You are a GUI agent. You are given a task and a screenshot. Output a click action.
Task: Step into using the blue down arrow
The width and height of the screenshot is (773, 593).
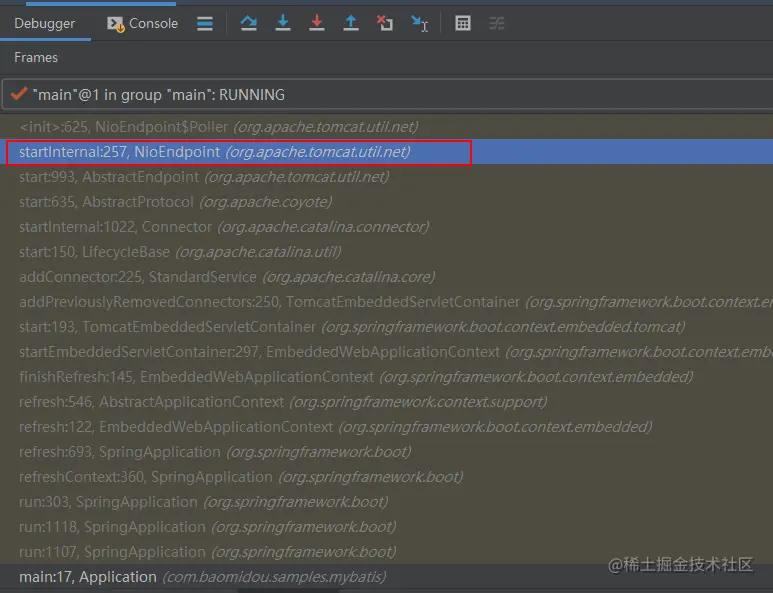click(x=282, y=23)
